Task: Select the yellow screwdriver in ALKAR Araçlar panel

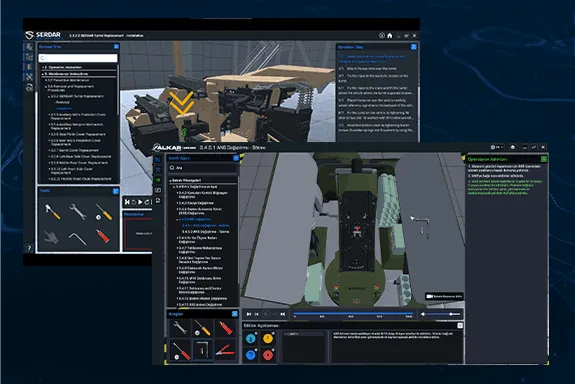Action: point(202,328)
